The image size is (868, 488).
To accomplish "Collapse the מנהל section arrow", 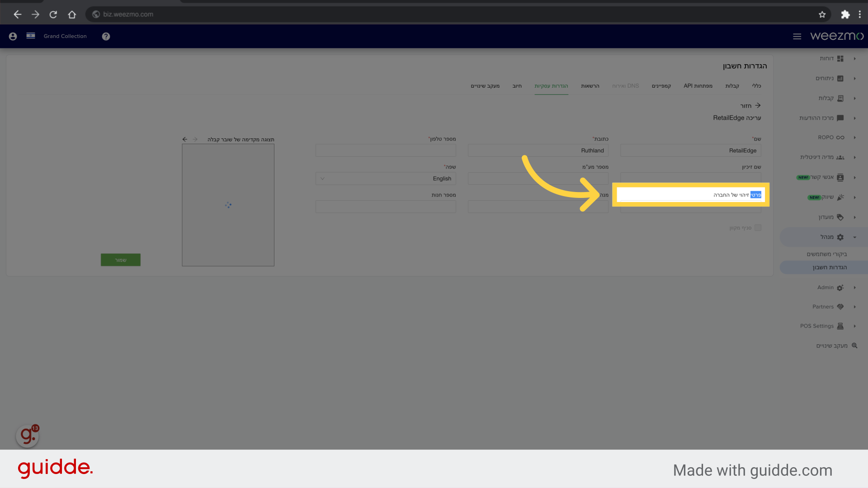I will (x=854, y=237).
